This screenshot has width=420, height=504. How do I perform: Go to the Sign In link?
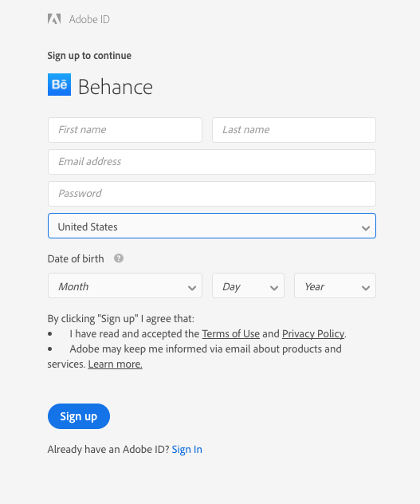(187, 449)
